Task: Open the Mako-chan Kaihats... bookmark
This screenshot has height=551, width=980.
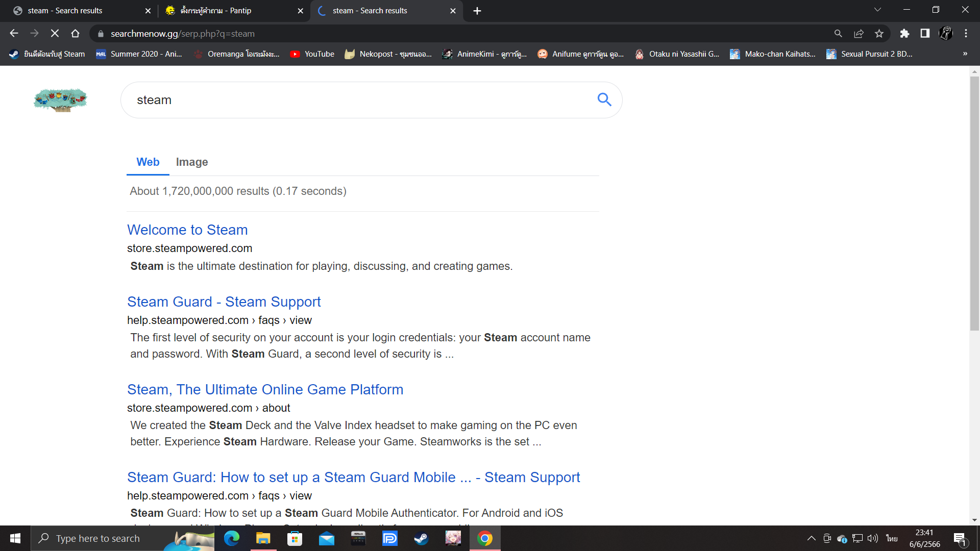Action: 773,54
